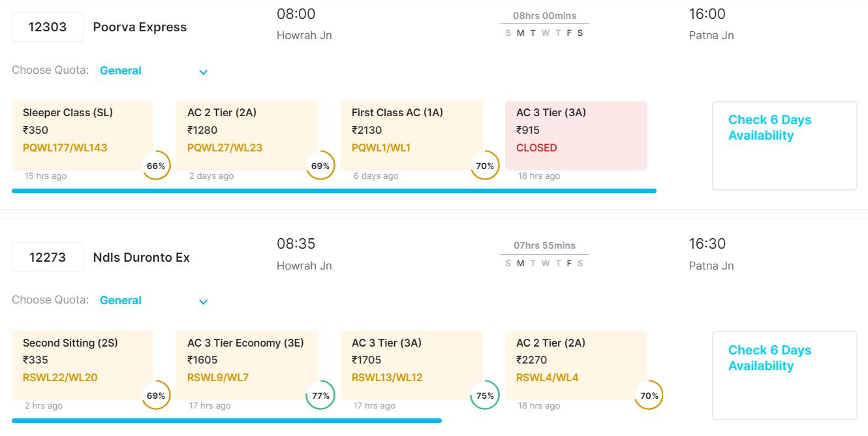Click the 66% prediction circle on Sleeper Class
The height and width of the screenshot is (436, 868).
coord(156,166)
